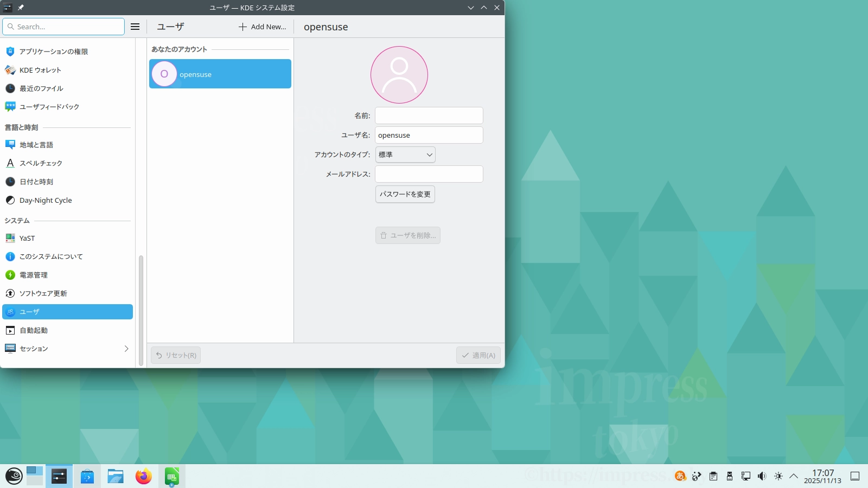
Task: Open the network connections tray icon
Action: (746, 476)
